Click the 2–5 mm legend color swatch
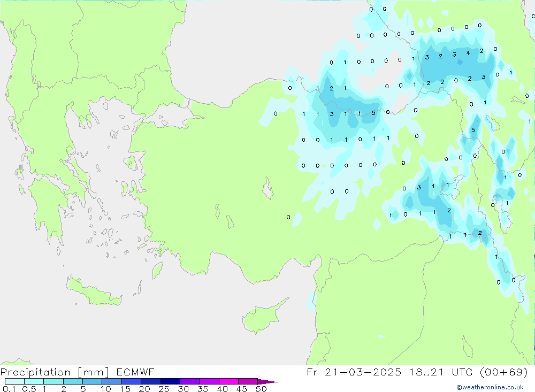Screen dimensions: 535x392 [x=73, y=381]
